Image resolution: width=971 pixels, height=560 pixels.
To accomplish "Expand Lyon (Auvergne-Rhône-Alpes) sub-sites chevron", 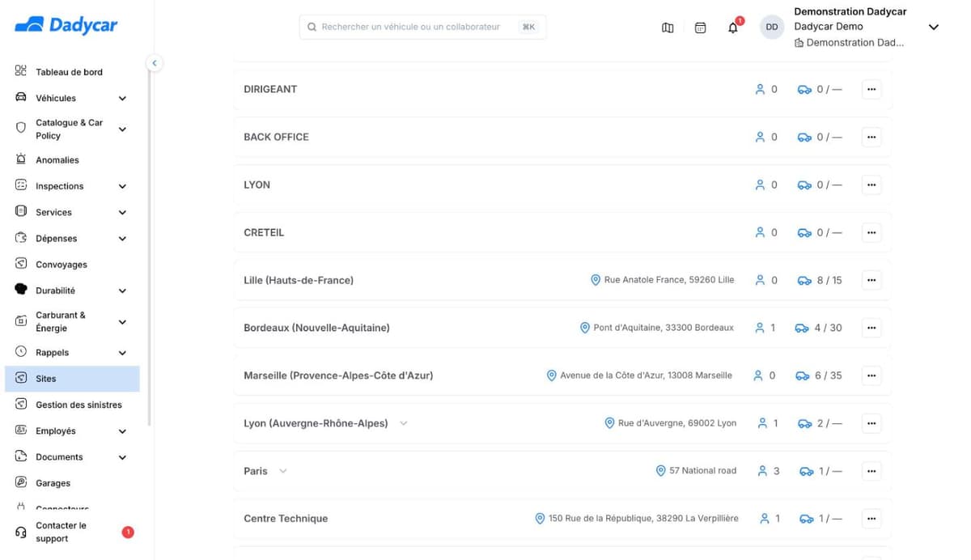I will click(x=404, y=423).
